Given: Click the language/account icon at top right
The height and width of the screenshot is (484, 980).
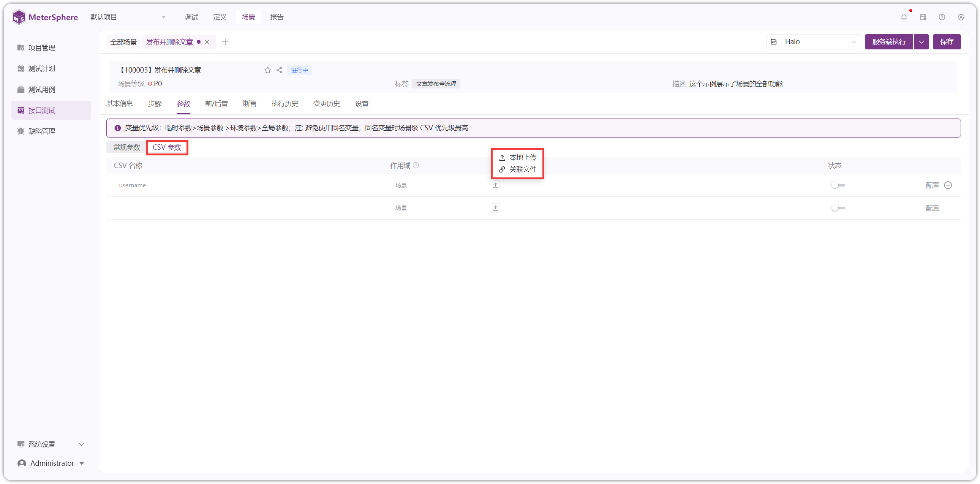Looking at the screenshot, I should [x=961, y=17].
